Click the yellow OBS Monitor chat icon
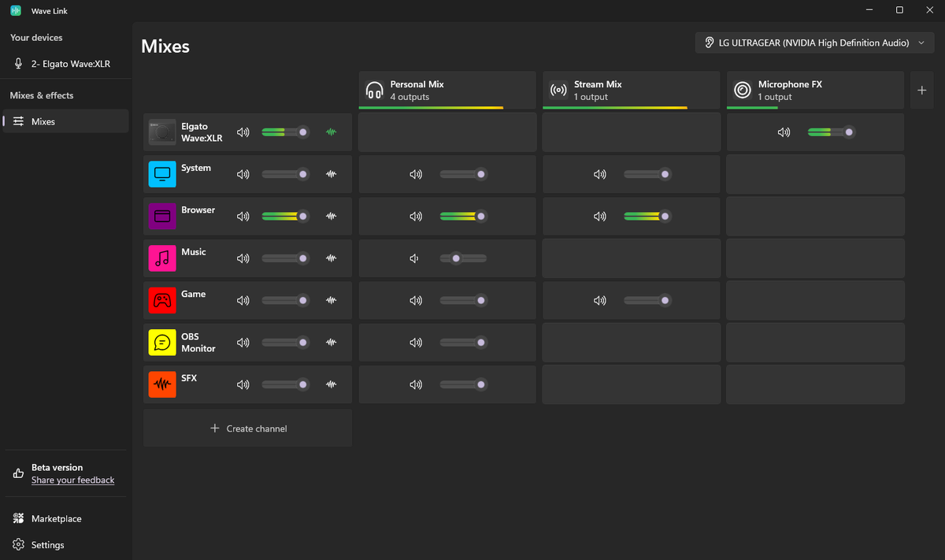 coord(162,342)
